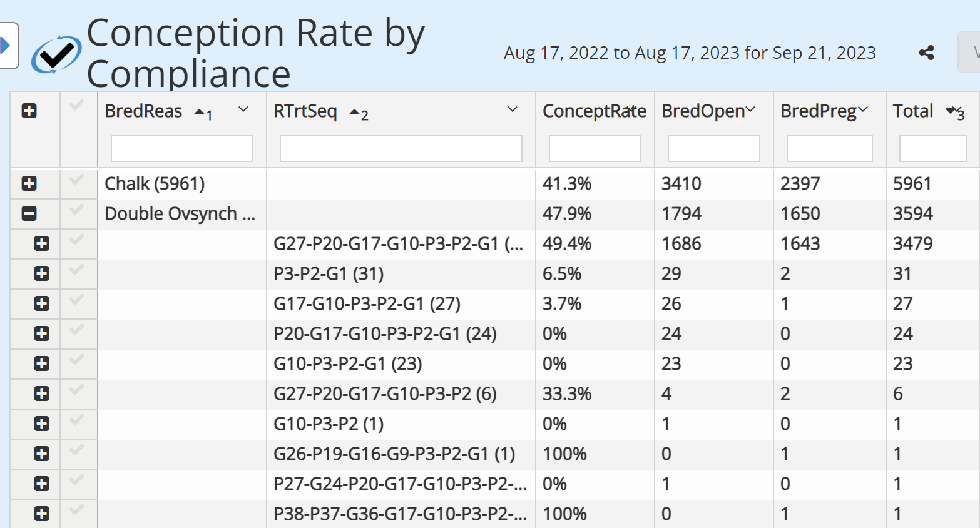This screenshot has width=980, height=528.
Task: Expand the G17-G10-P3-P2-G1 (27) row
Action: pos(42,303)
